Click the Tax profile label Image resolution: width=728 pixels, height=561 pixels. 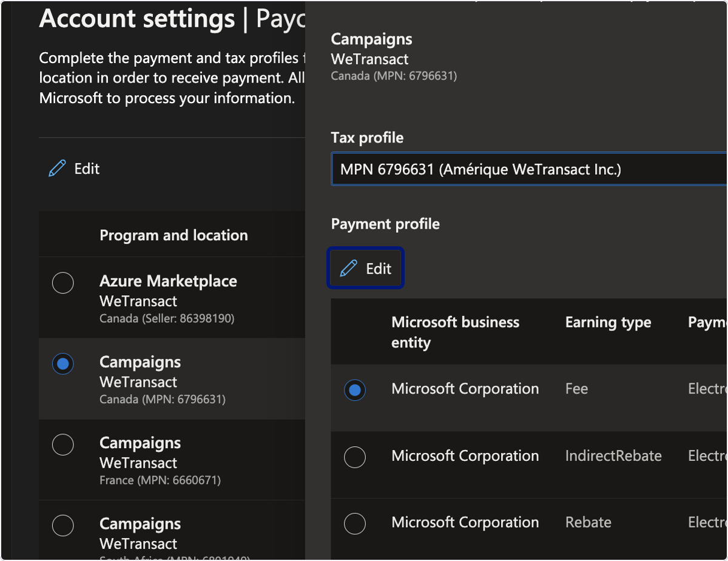(367, 138)
